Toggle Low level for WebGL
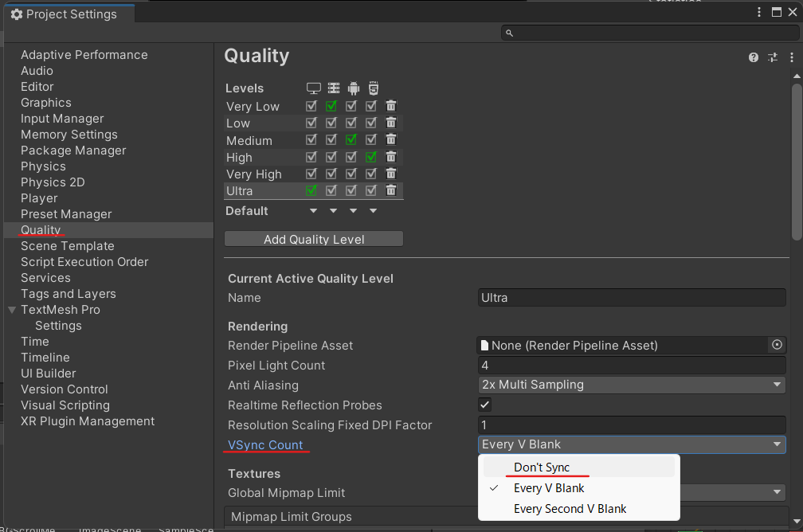The width and height of the screenshot is (803, 532). click(370, 123)
